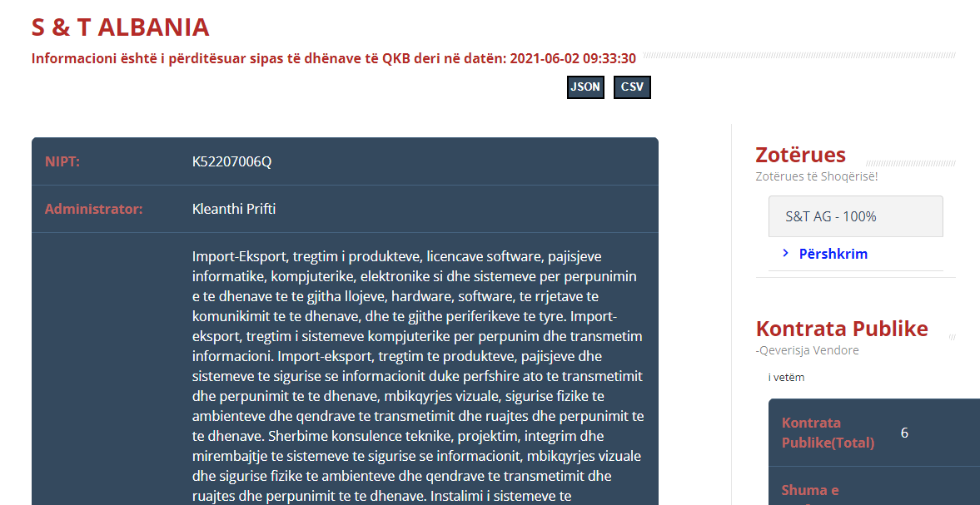Screen dimensions: 980x505
Task: Click administrator name Kleanthi Prifti
Action: click(x=234, y=209)
